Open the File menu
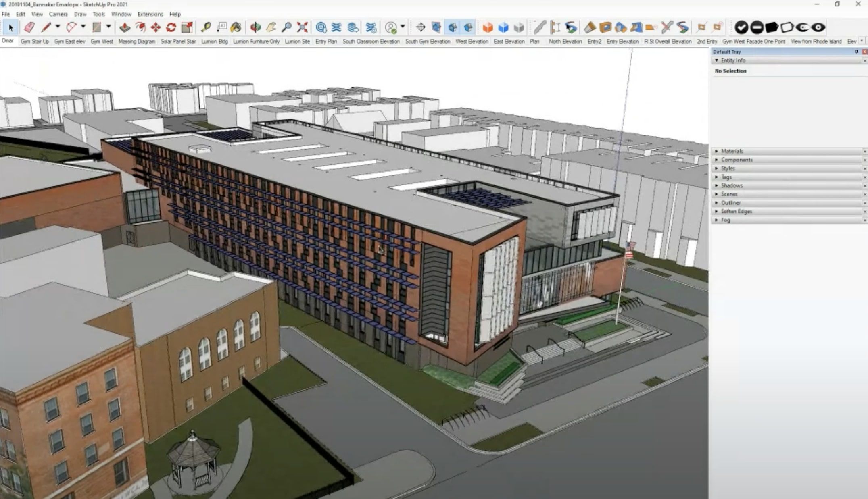Image resolution: width=868 pixels, height=499 pixels. (x=6, y=14)
